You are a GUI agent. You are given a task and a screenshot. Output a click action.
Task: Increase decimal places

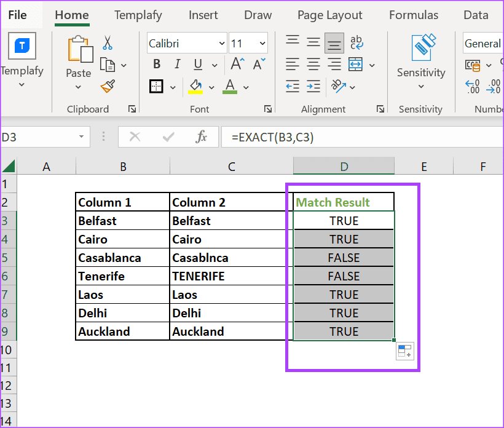(473, 87)
